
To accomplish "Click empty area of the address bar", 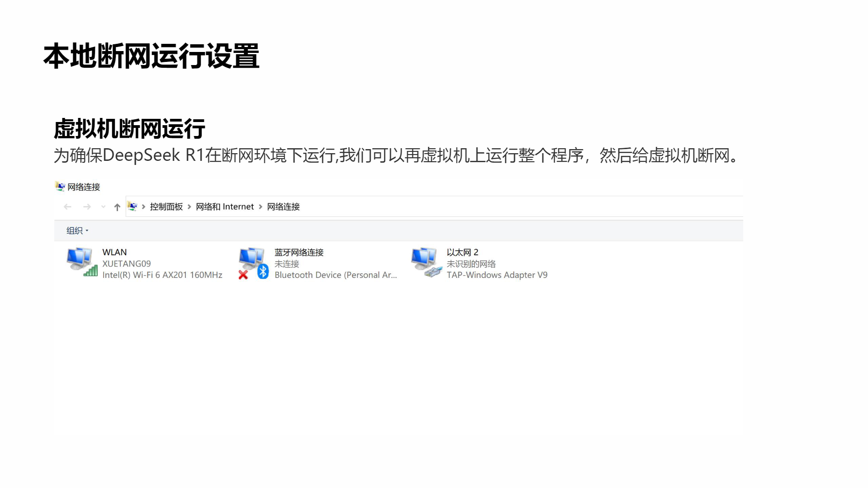I will tap(520, 206).
